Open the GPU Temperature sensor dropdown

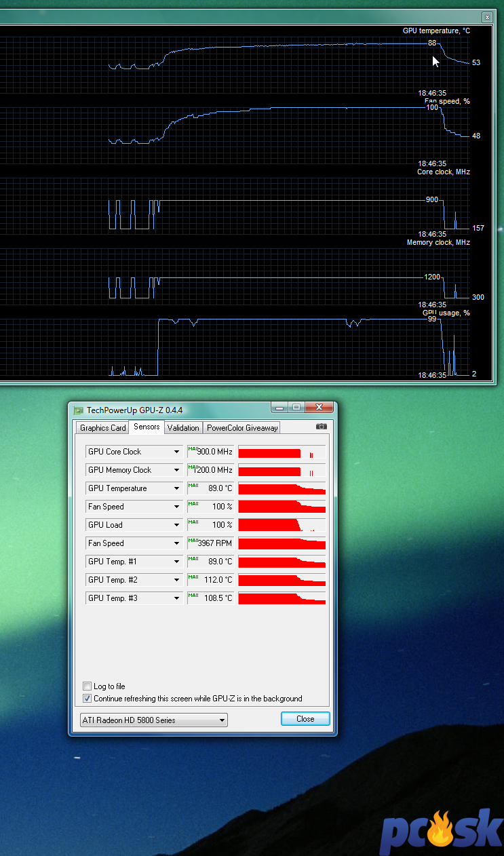[177, 488]
